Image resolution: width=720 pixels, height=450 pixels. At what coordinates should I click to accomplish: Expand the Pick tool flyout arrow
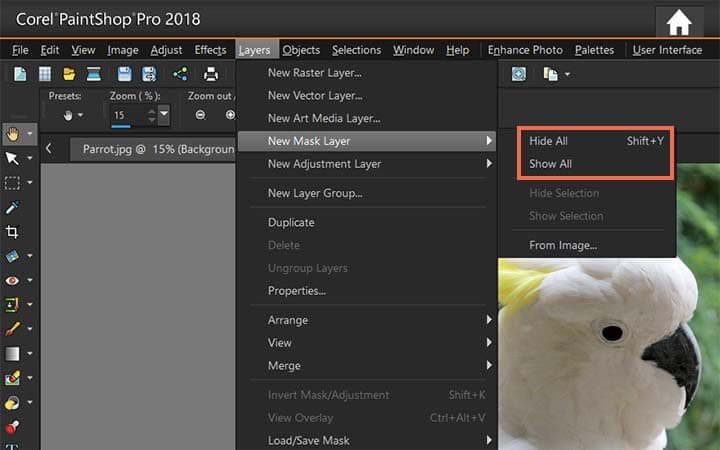coord(30,158)
